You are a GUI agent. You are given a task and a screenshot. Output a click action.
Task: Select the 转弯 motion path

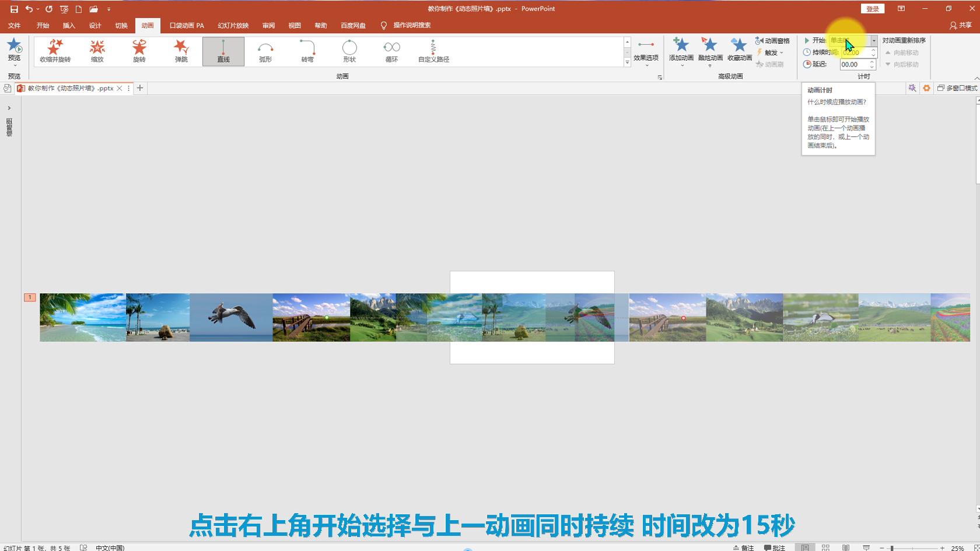point(307,51)
